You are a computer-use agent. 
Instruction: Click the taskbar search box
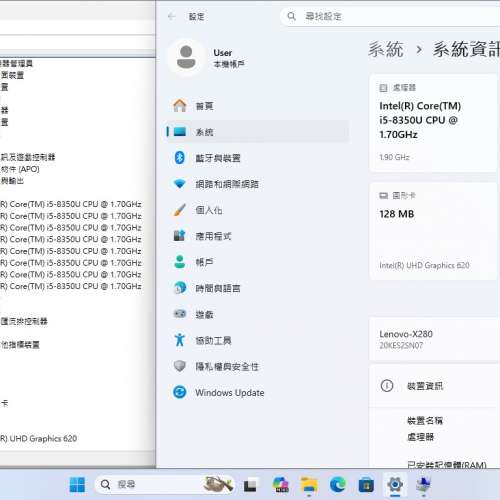(165, 484)
